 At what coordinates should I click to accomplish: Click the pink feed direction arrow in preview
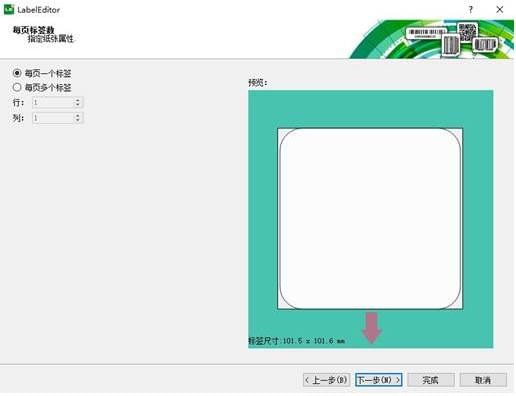(372, 327)
